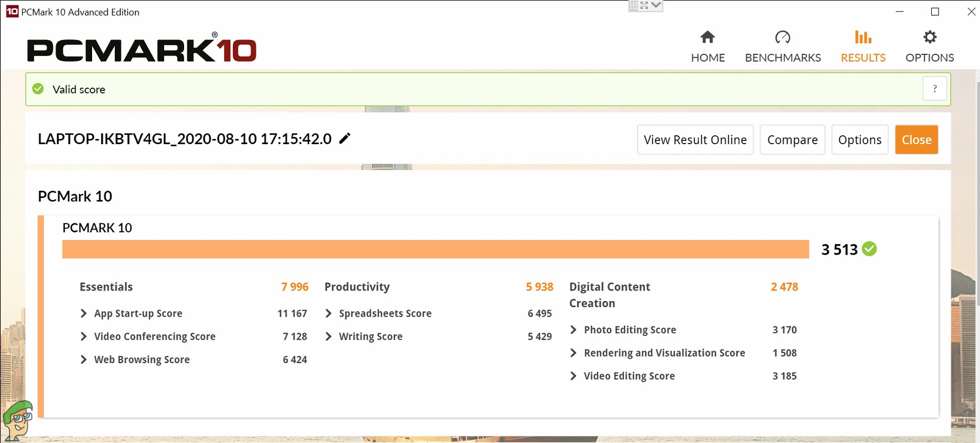The width and height of the screenshot is (980, 443).
Task: Click the result name LAPTOP-IKBTV4GL text
Action: point(185,139)
